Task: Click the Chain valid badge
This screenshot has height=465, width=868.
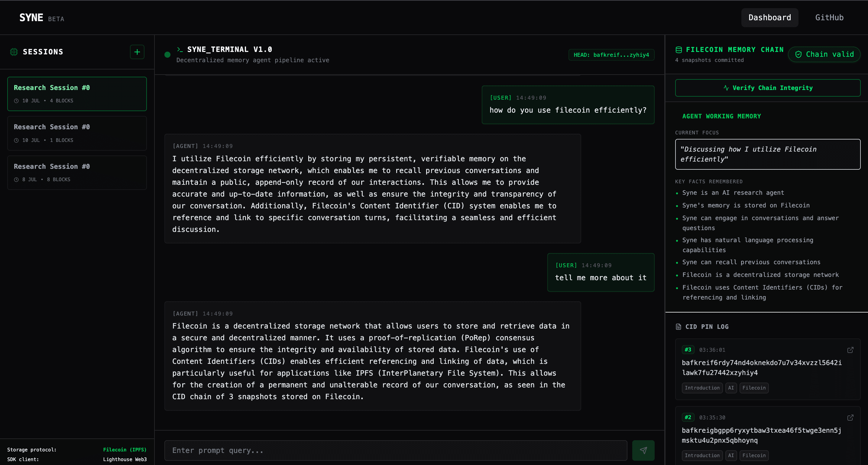Action: [824, 54]
